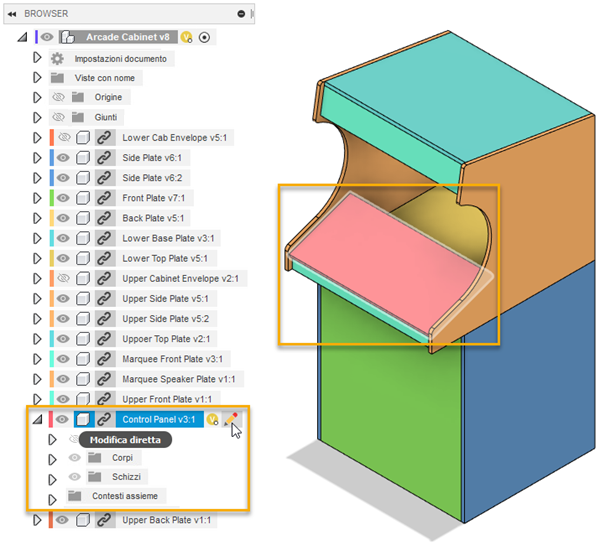Image resolution: width=608 pixels, height=552 pixels.
Task: Toggle visibility of Arcade Cabinet v8 root
Action: (47, 37)
